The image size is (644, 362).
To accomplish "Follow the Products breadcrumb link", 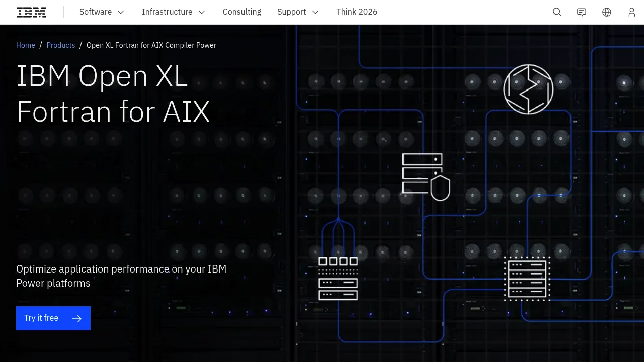I will [61, 45].
